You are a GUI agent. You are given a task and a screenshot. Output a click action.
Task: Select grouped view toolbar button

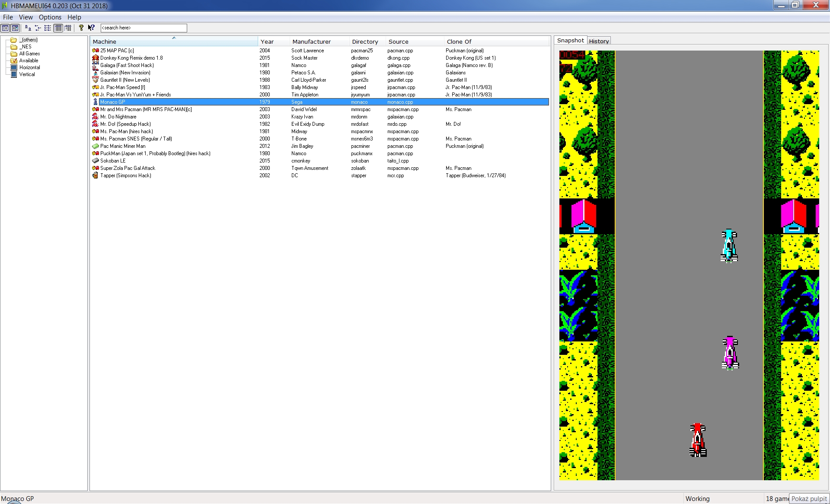coord(67,28)
